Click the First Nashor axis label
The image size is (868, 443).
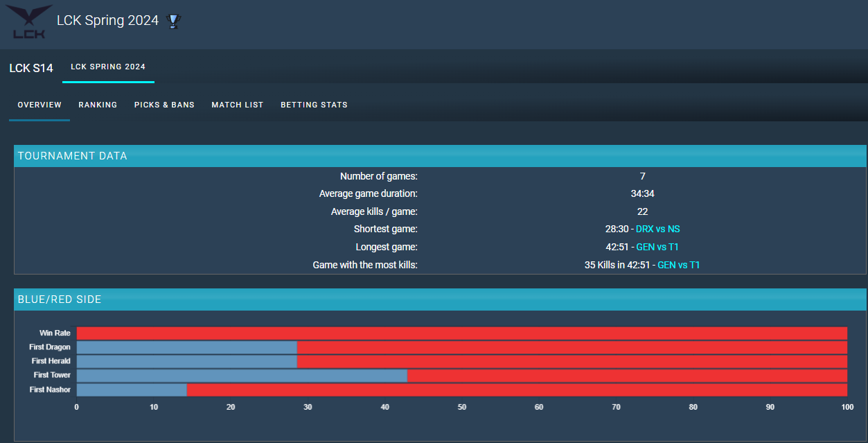point(50,390)
